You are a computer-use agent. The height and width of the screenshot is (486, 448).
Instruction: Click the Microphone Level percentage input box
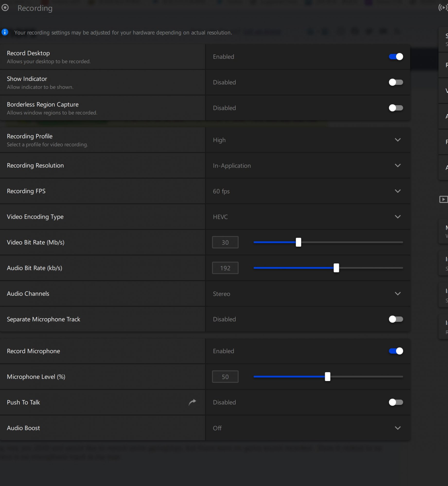tap(225, 377)
